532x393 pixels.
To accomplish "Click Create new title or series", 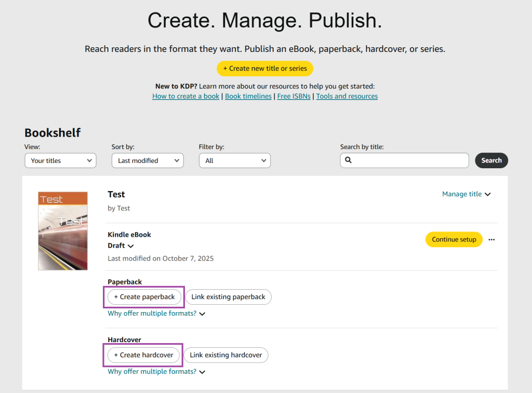I will [265, 68].
